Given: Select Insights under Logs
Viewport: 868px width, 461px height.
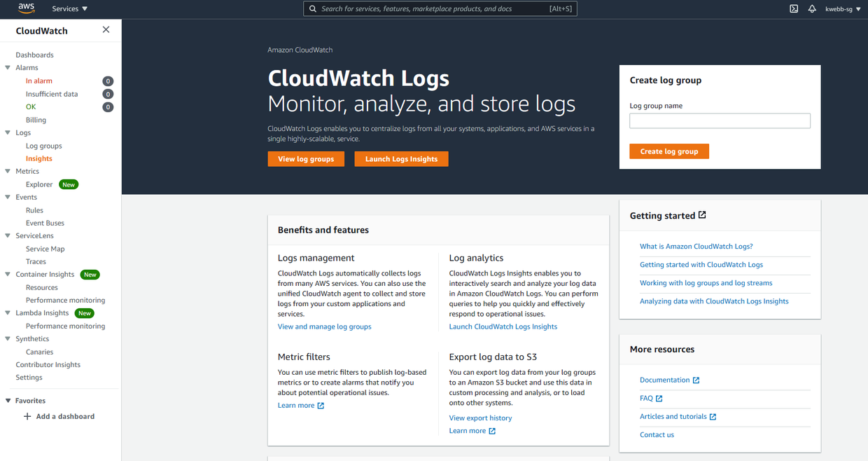Looking at the screenshot, I should (x=39, y=158).
